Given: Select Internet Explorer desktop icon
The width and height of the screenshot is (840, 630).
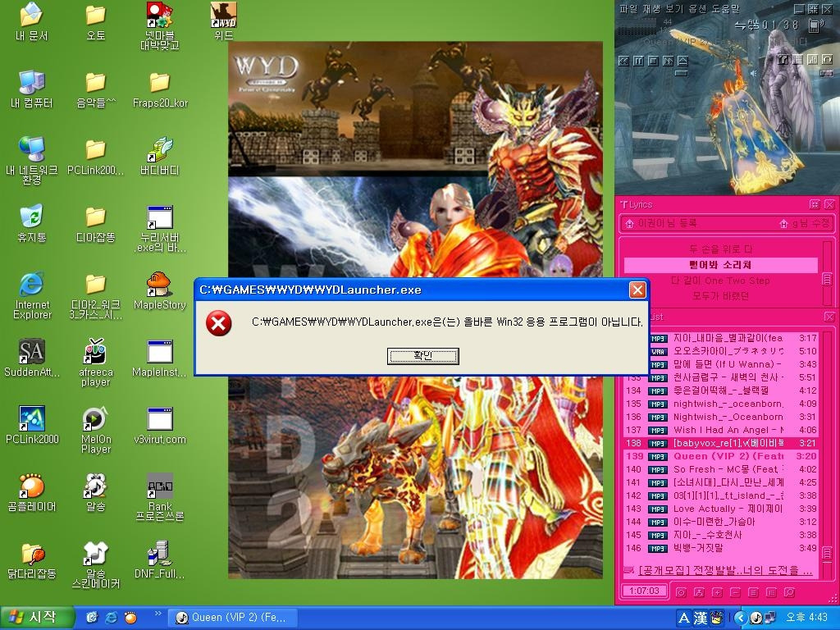Looking at the screenshot, I should [32, 295].
